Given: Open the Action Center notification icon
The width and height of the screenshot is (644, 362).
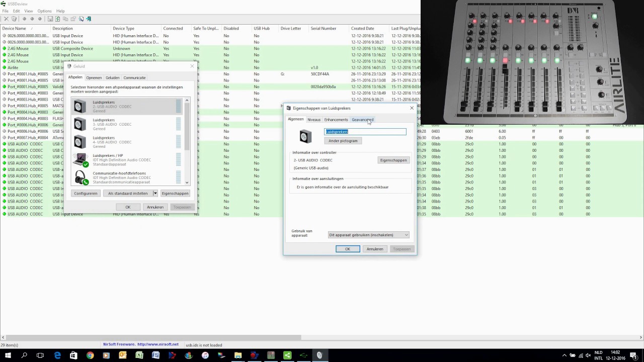Looking at the screenshot, I should coord(633,355).
